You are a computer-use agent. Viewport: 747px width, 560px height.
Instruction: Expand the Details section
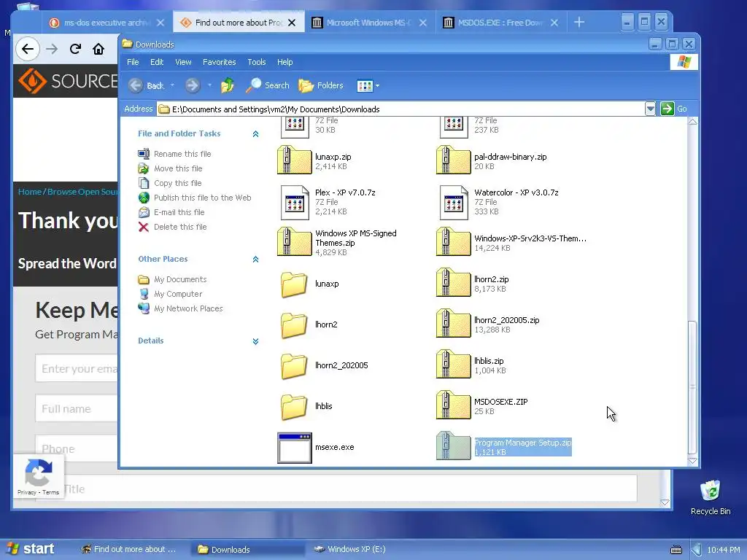[x=255, y=341]
